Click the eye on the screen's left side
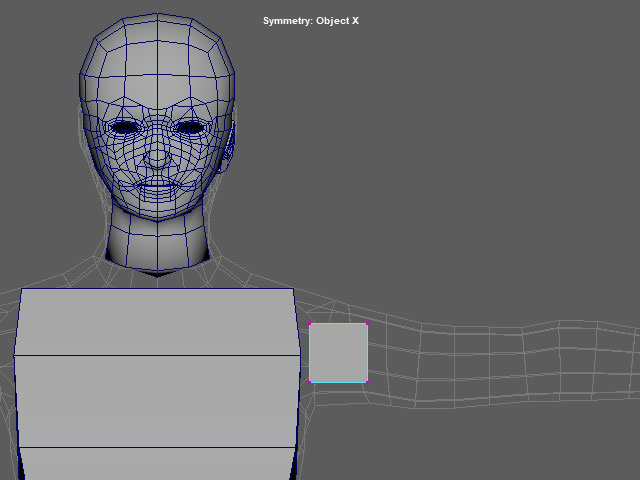This screenshot has width=640, height=480. (x=126, y=127)
